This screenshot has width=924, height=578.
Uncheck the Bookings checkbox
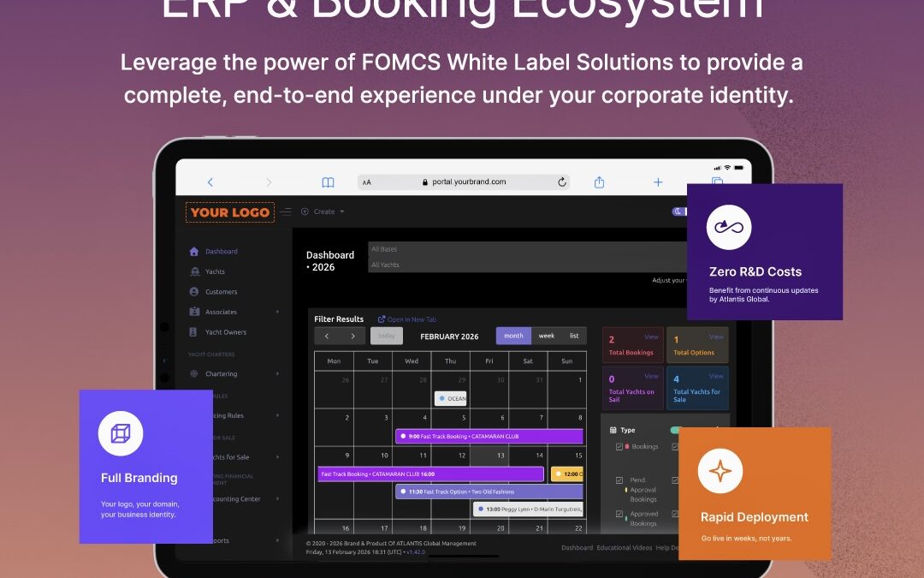619,446
